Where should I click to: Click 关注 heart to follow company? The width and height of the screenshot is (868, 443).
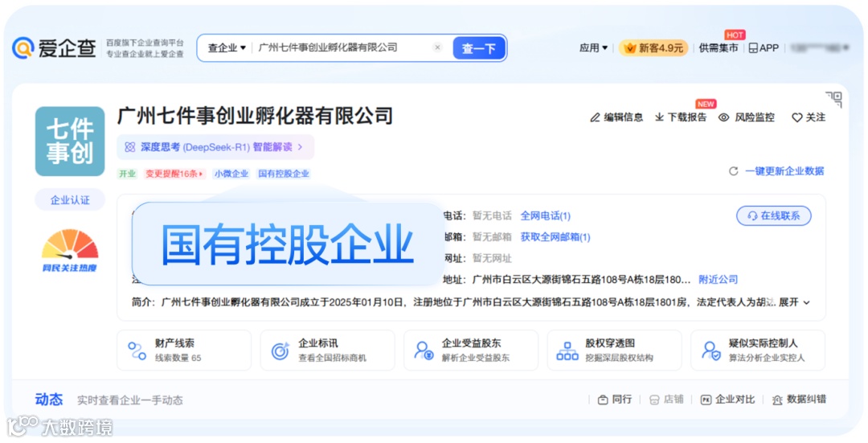click(809, 117)
